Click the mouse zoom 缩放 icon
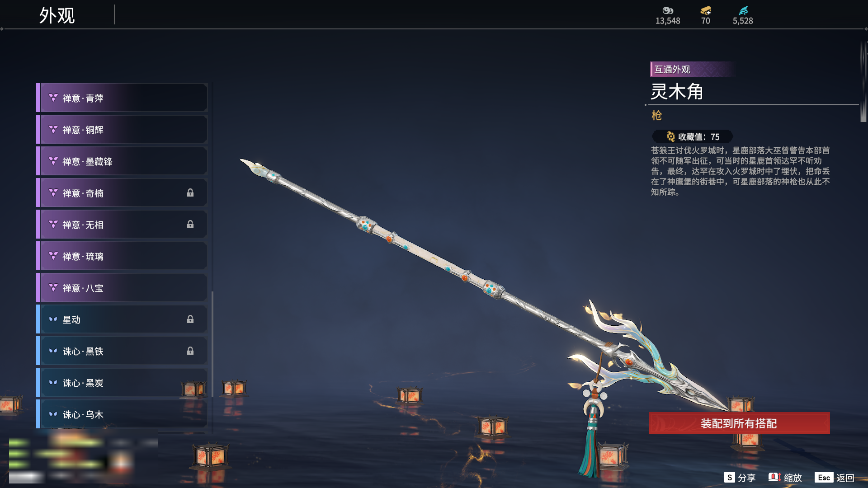This screenshot has width=868, height=488. (774, 477)
